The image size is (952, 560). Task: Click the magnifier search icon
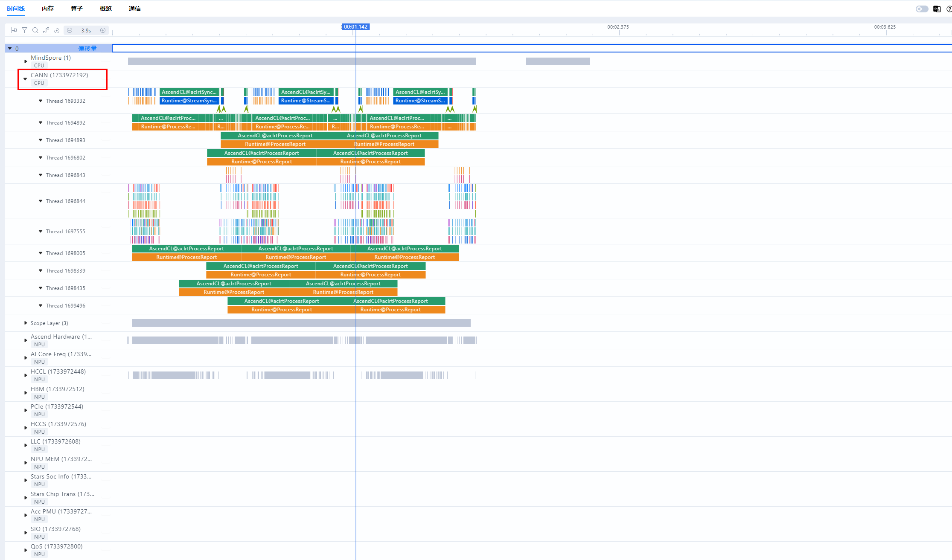click(35, 30)
